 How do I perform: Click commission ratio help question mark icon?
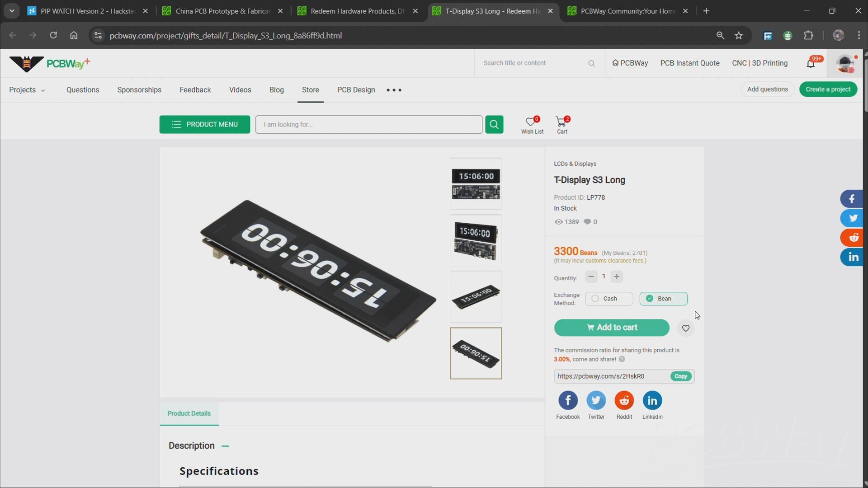coord(622,360)
